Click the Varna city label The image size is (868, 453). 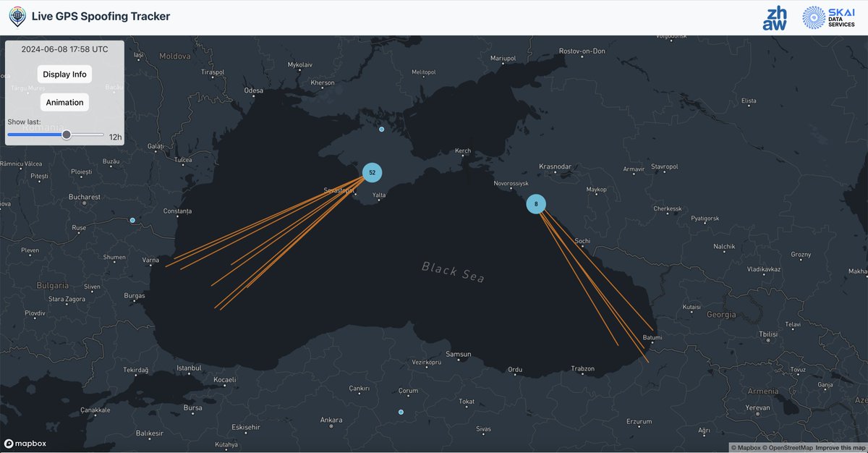[x=150, y=260]
